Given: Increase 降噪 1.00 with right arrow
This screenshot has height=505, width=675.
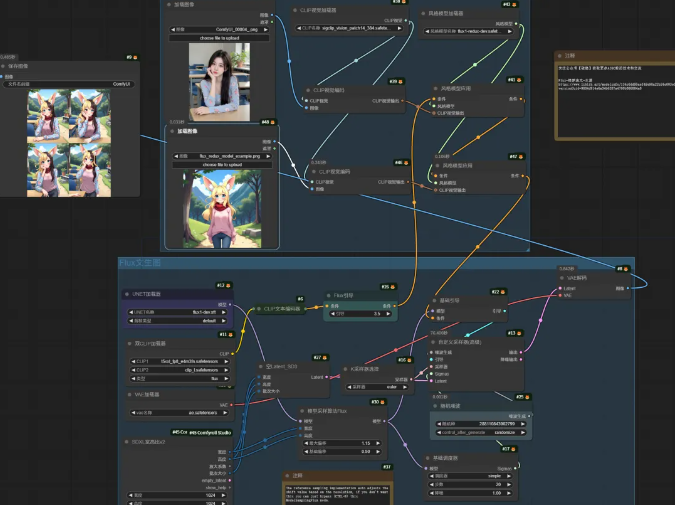Looking at the screenshot, I should 508,493.
